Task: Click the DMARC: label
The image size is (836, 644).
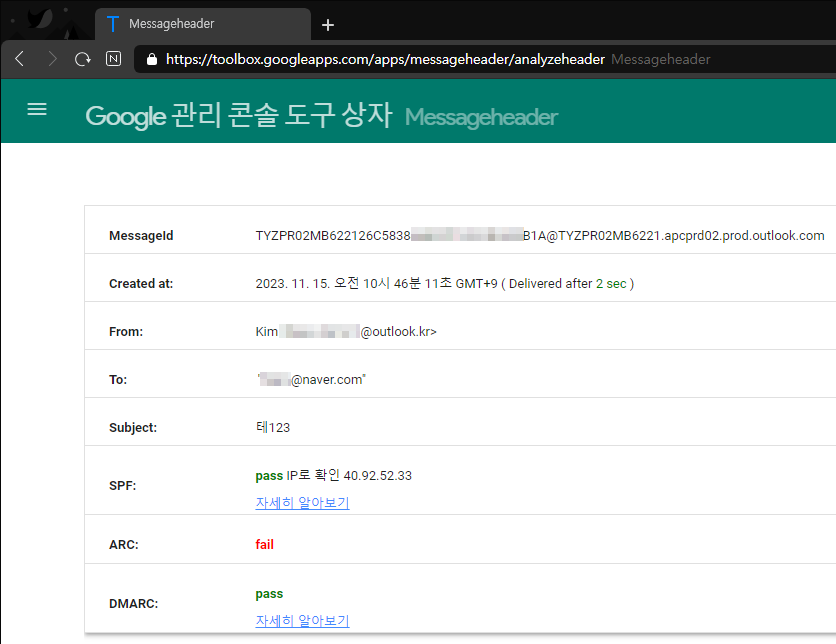Action: [x=133, y=603]
